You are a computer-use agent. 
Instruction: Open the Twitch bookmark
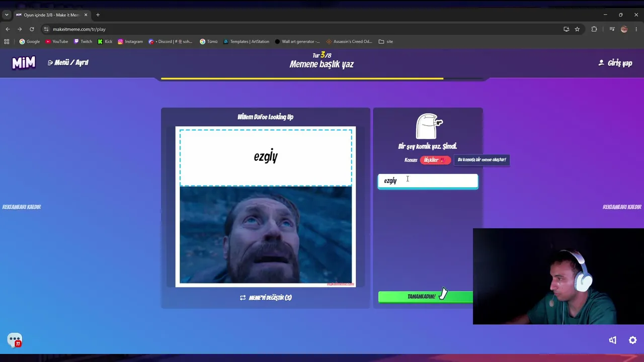click(x=83, y=42)
